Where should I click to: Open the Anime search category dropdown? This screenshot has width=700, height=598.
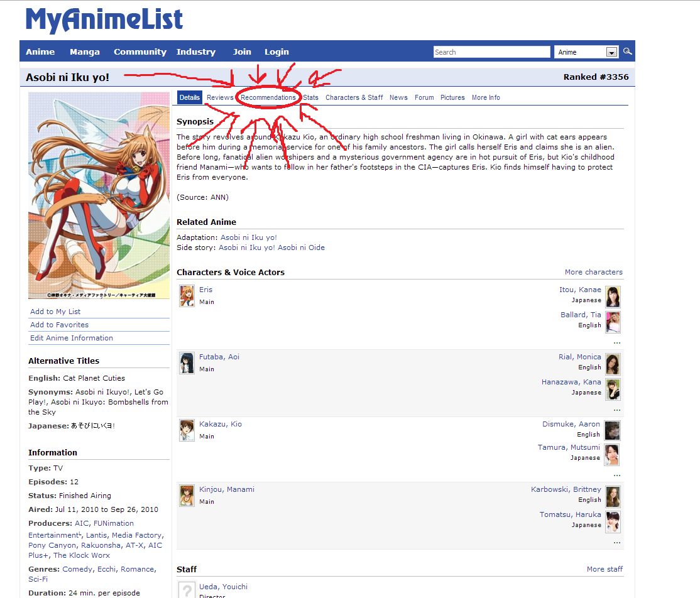(x=586, y=52)
